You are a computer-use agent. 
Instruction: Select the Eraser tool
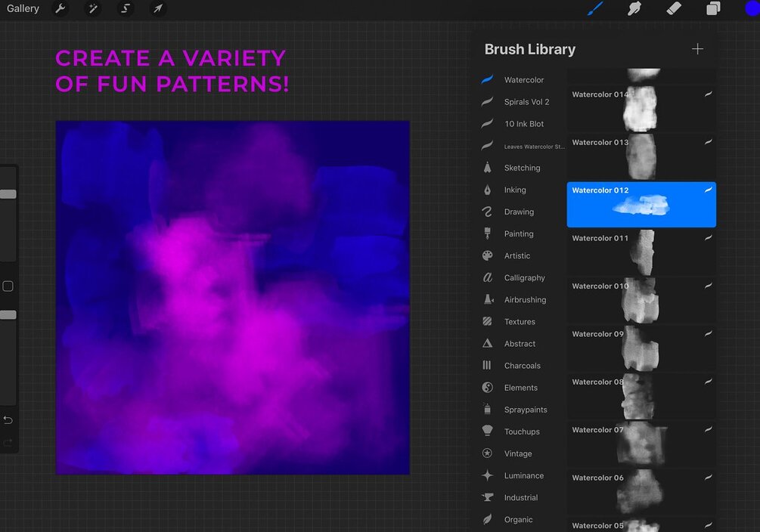674,9
